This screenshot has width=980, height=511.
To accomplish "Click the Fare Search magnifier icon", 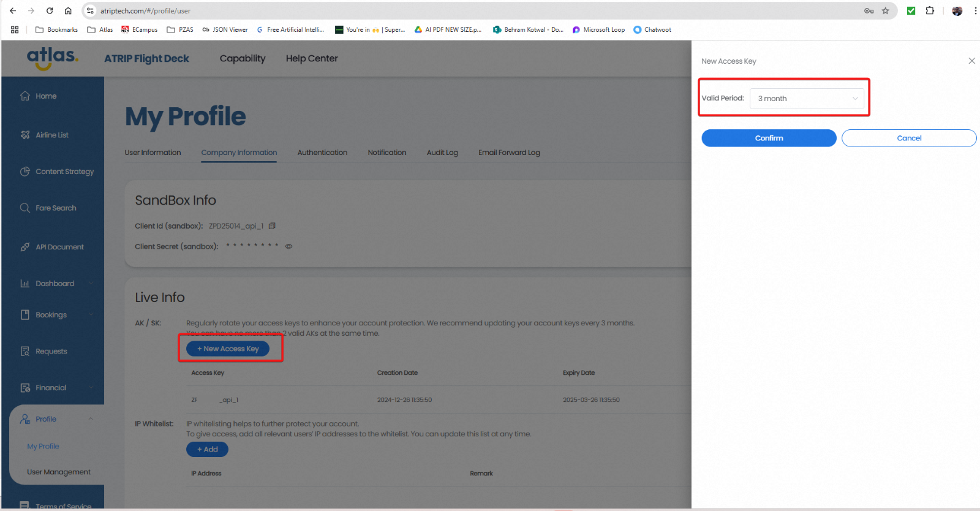I will click(25, 208).
